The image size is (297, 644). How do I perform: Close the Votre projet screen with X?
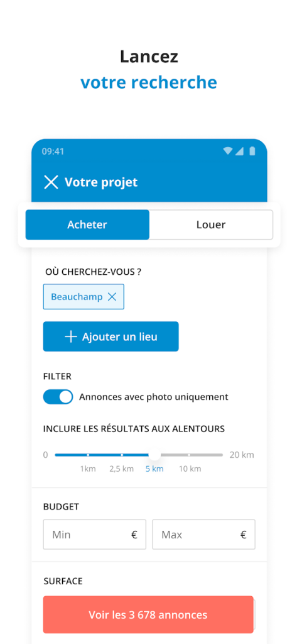51,182
